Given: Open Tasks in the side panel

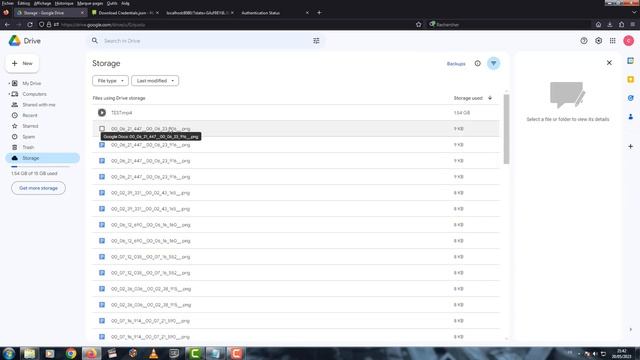Looking at the screenshot, I should (631, 98).
